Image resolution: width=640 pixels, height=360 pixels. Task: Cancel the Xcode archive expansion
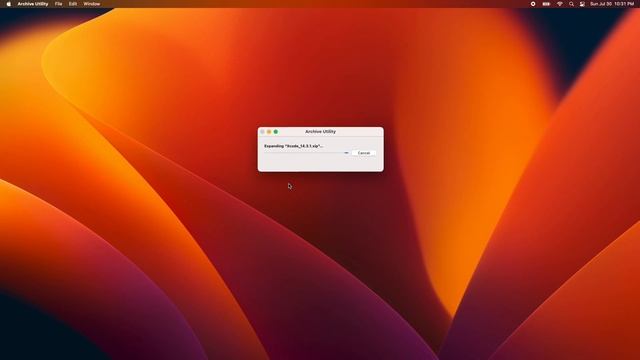[364, 153]
